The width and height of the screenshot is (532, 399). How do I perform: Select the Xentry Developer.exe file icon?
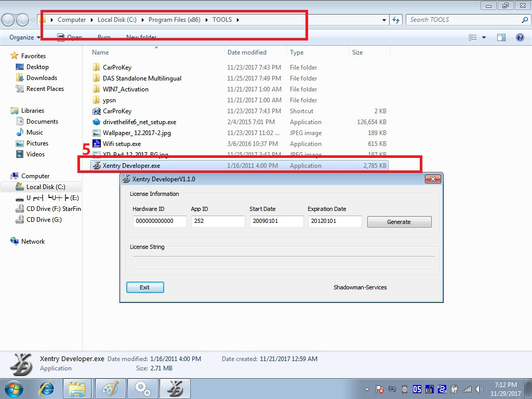click(96, 166)
